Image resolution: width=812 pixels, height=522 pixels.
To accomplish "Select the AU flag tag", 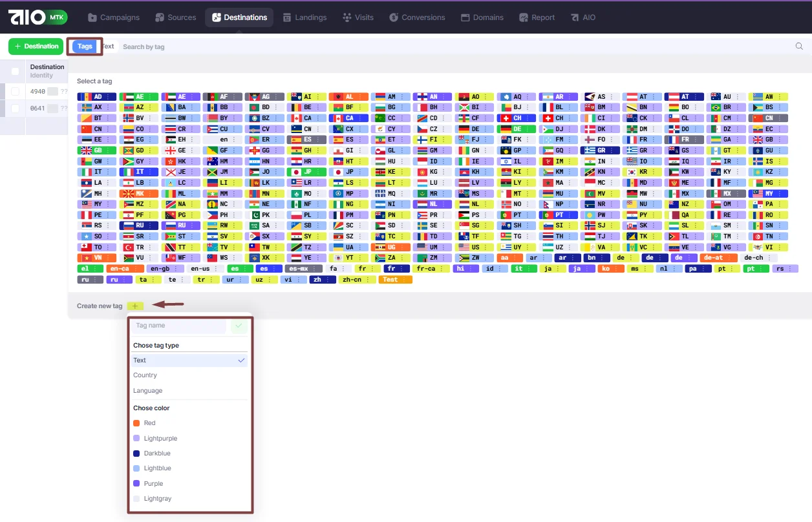I will 726,97.
